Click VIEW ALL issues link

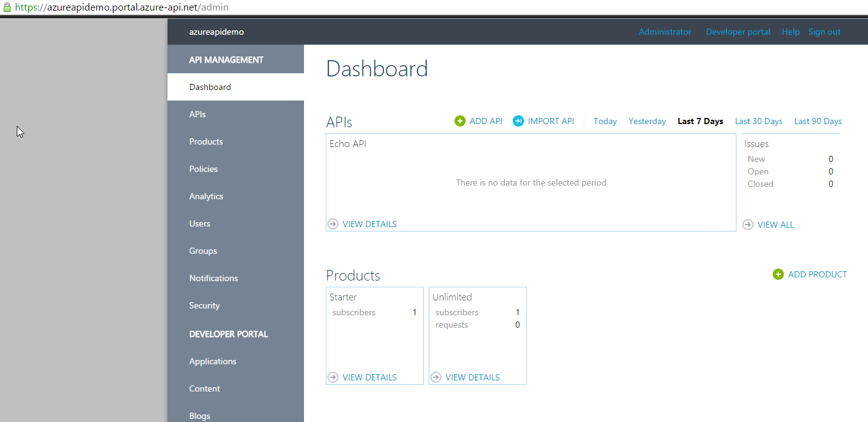click(x=776, y=225)
